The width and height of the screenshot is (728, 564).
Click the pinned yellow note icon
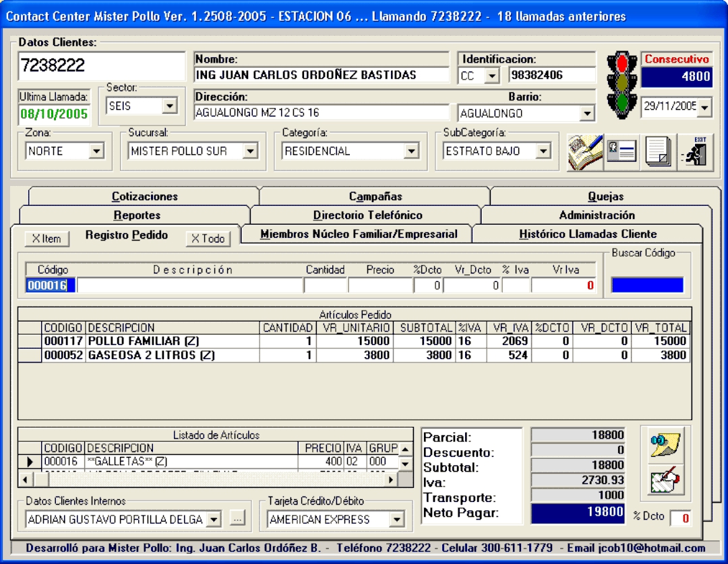pos(665,445)
